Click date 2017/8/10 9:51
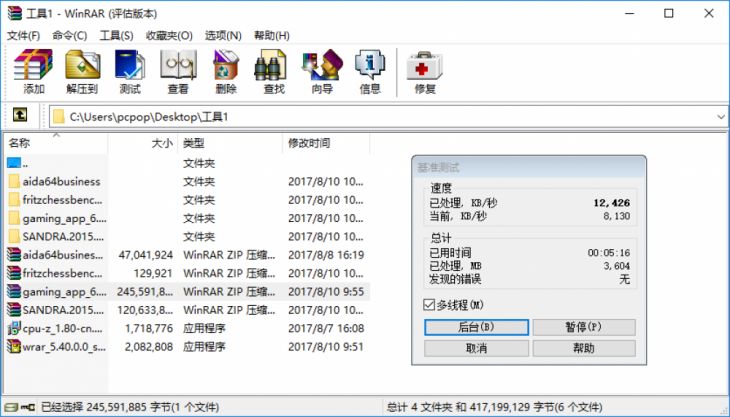Image resolution: width=730 pixels, height=417 pixels. click(x=326, y=347)
